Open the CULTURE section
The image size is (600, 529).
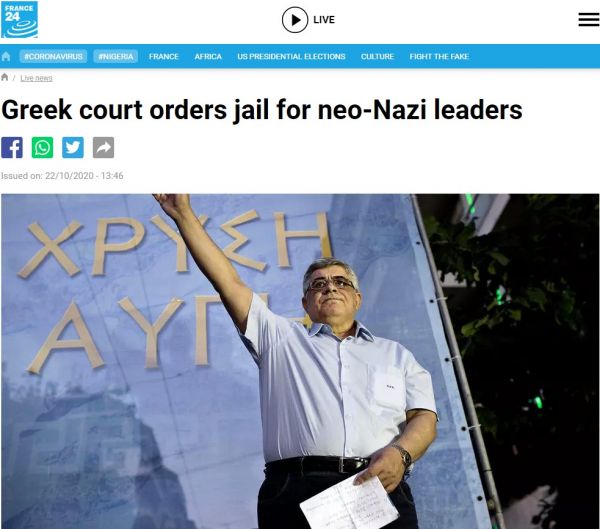pyautogui.click(x=377, y=56)
